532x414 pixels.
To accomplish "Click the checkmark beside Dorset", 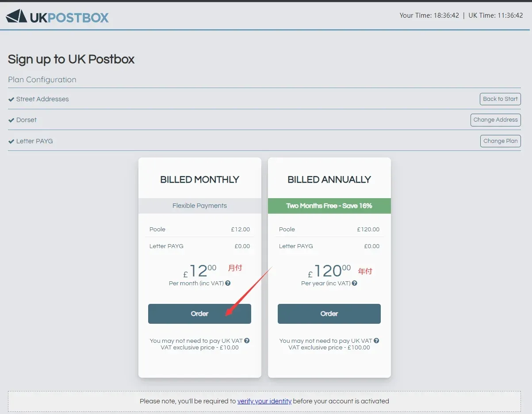I will 11,120.
